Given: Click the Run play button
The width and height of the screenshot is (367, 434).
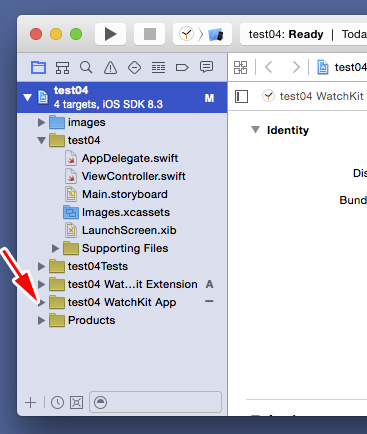Looking at the screenshot, I should point(110,34).
